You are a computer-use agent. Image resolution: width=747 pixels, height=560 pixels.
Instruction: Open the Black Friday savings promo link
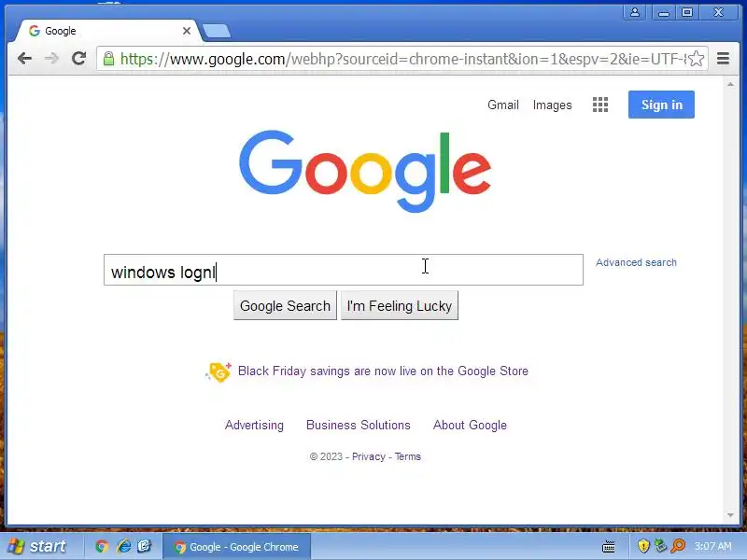(x=383, y=371)
